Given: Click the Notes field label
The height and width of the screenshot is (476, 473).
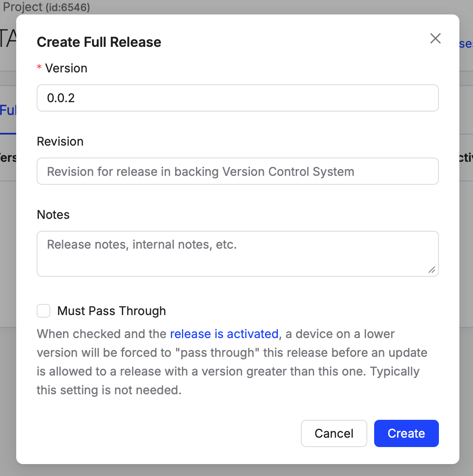Looking at the screenshot, I should click(53, 215).
